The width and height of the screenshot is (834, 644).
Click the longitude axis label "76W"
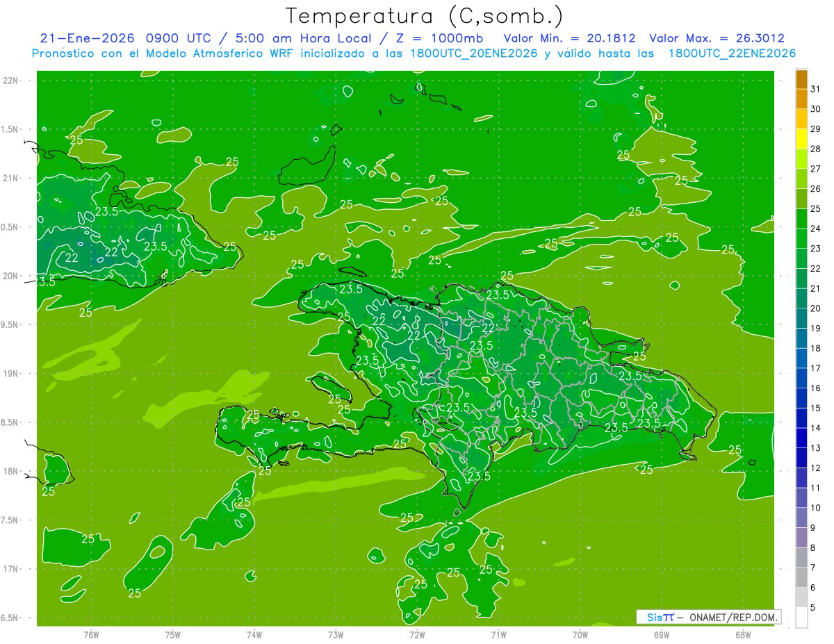click(x=91, y=635)
